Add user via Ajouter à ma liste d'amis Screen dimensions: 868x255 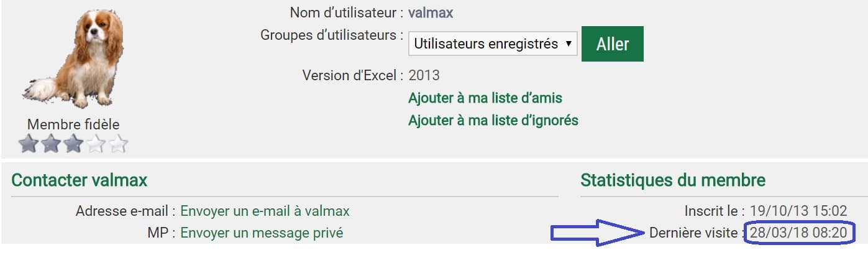point(485,98)
